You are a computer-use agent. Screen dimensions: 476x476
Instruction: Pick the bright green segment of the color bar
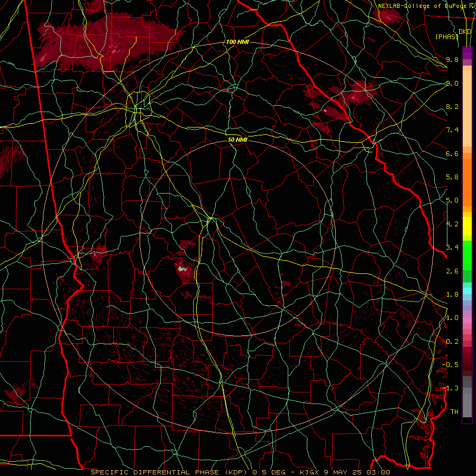[x=467, y=255]
